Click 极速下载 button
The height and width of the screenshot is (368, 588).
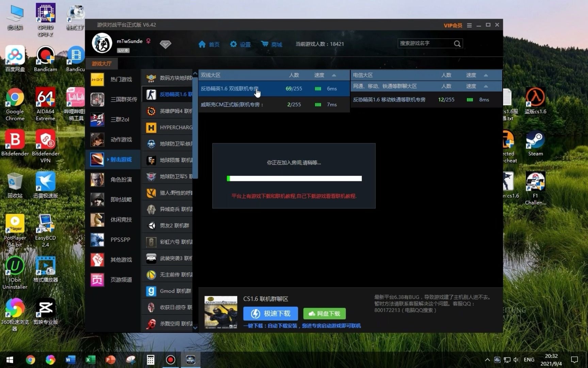coord(271,313)
